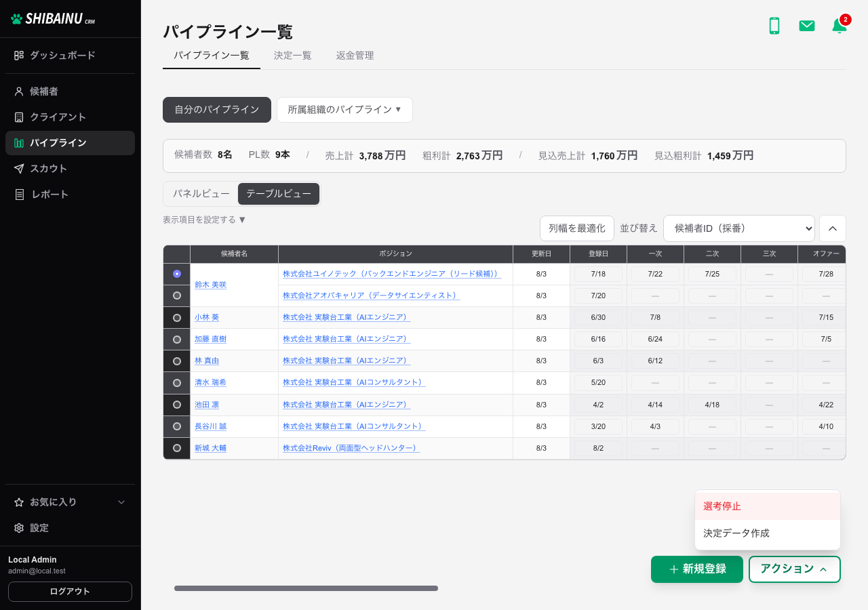This screenshot has width=868, height=610.
Task: Select テーブルビュー view
Action: coord(279,194)
